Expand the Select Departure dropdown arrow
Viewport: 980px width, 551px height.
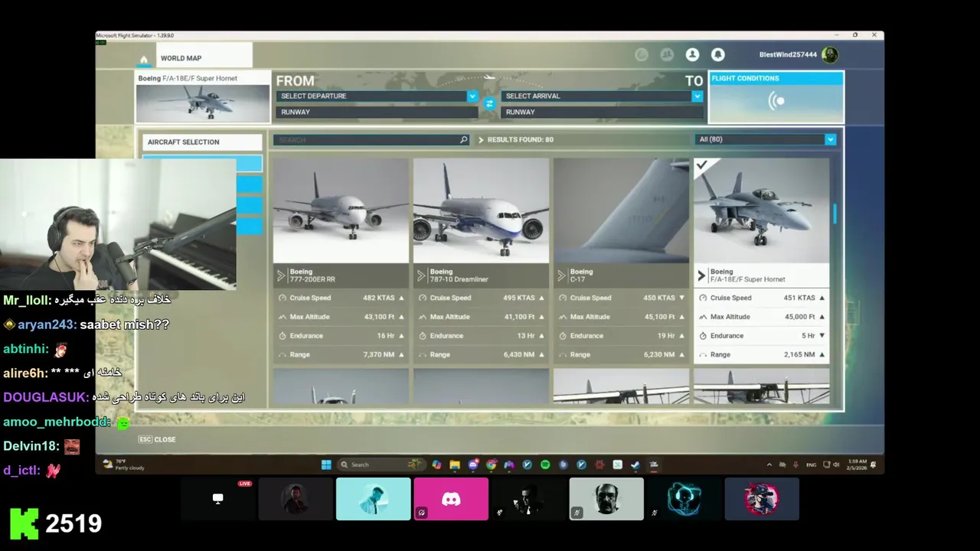pos(472,96)
